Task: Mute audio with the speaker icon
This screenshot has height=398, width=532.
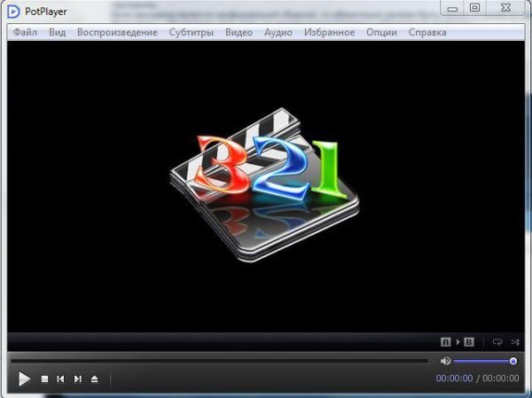Action: tap(445, 361)
